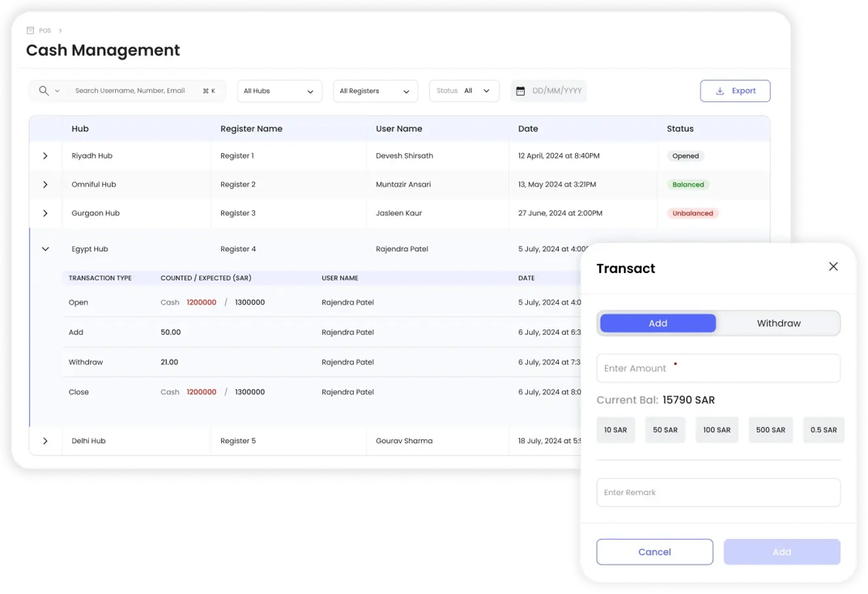This screenshot has width=868, height=594.
Task: Click the Register 2 cell
Action: click(238, 185)
